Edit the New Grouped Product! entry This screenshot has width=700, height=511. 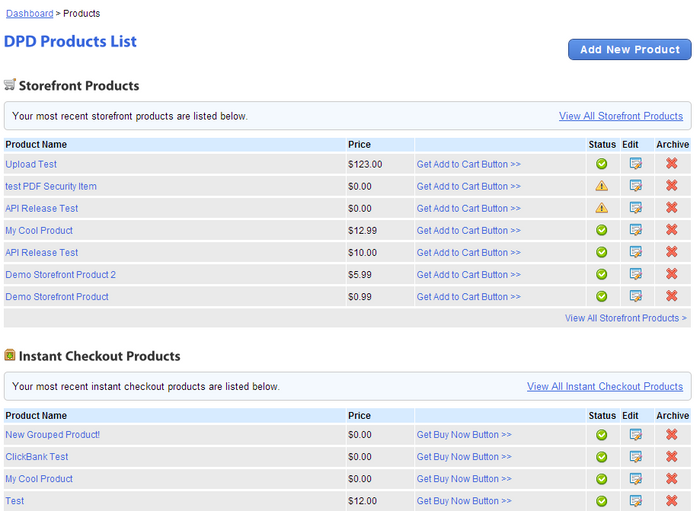pos(636,434)
